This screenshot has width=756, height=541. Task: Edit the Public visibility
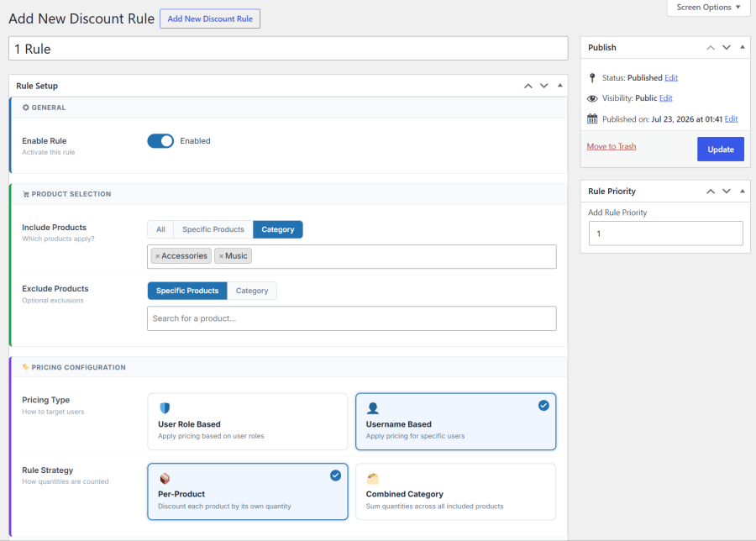(666, 98)
